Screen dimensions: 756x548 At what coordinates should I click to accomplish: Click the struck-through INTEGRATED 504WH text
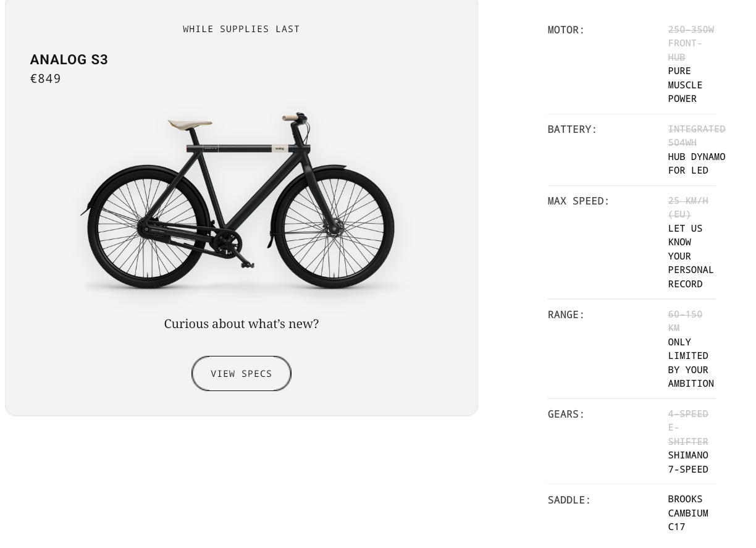click(696, 135)
